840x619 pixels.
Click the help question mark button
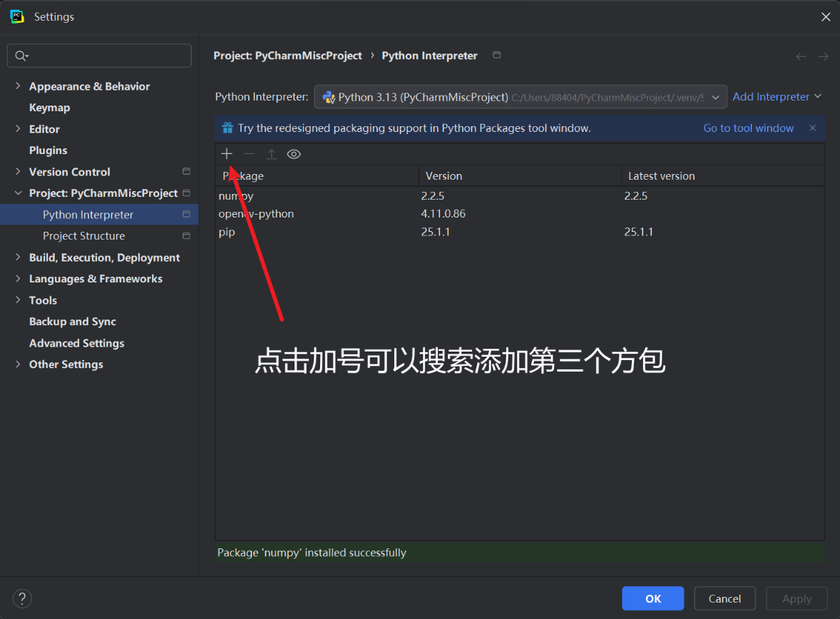point(22,598)
